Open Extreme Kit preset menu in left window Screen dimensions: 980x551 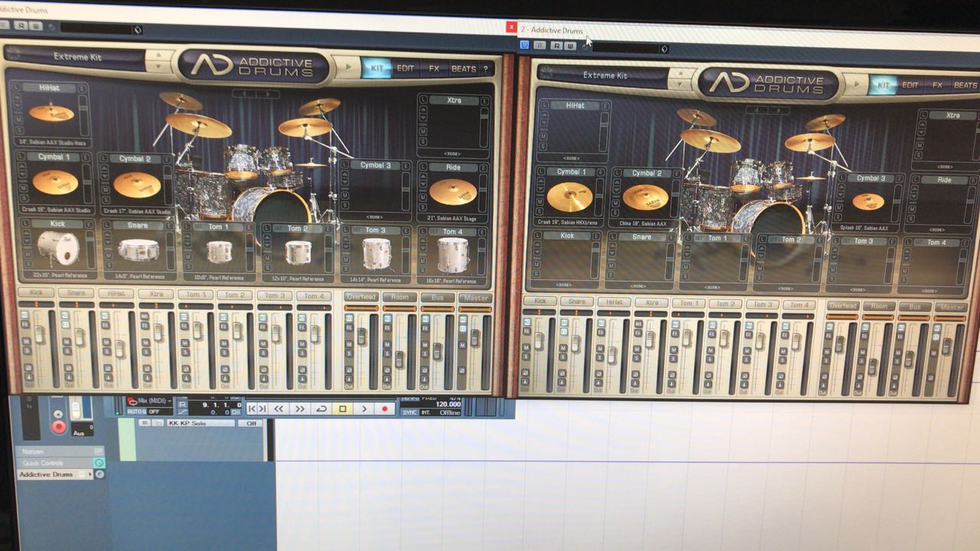[77, 57]
